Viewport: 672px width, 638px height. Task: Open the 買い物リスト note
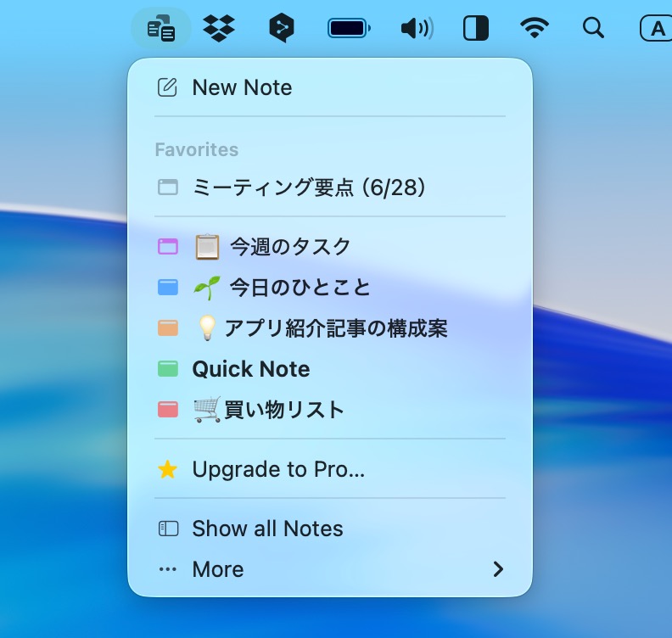click(284, 410)
